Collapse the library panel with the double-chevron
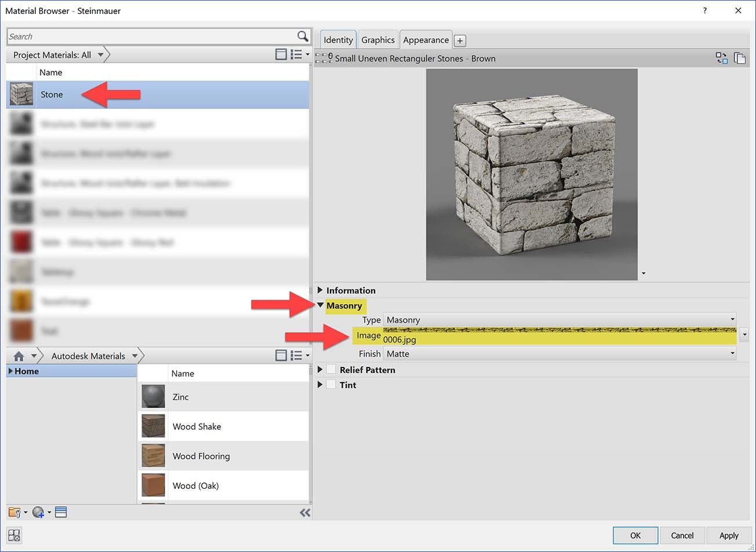This screenshot has width=756, height=552. click(x=305, y=512)
